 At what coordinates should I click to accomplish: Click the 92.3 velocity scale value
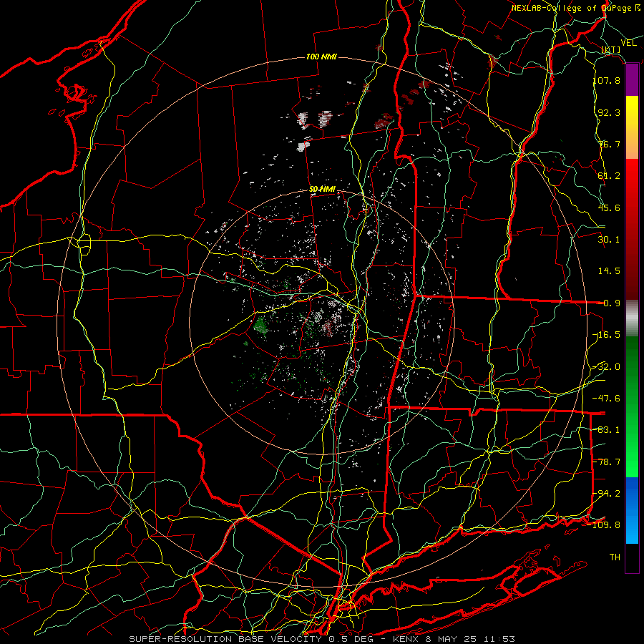click(x=609, y=112)
